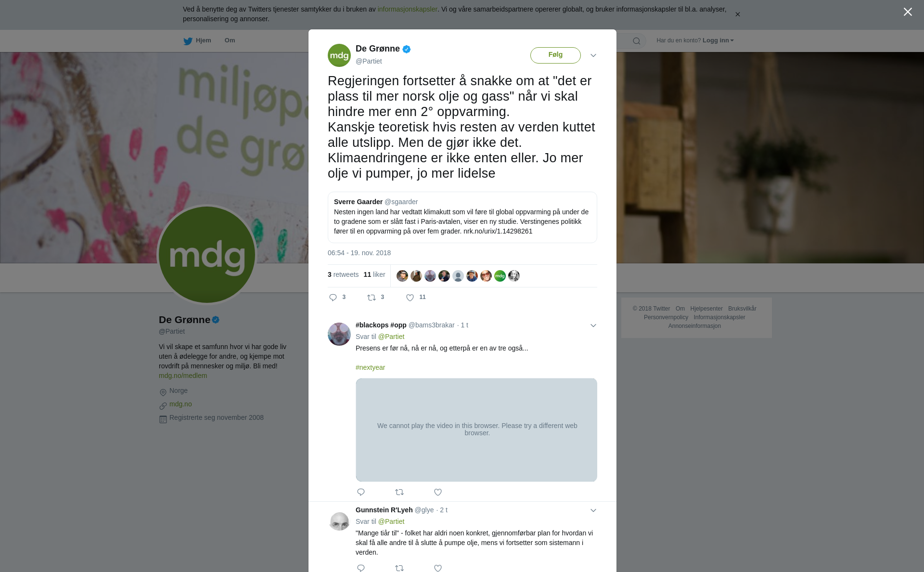Image resolution: width=924 pixels, height=572 pixels.
Task: Open the #nextyear hashtag link
Action: tap(370, 367)
